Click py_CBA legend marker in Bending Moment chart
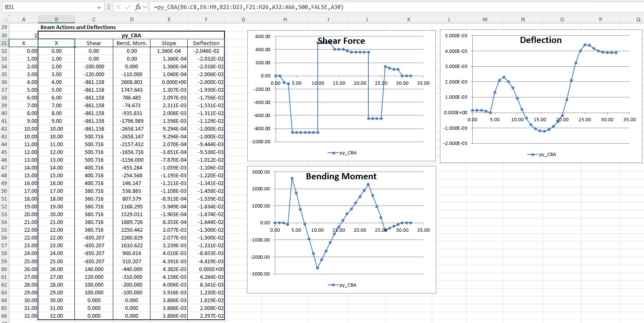The image size is (644, 323). 333,285
